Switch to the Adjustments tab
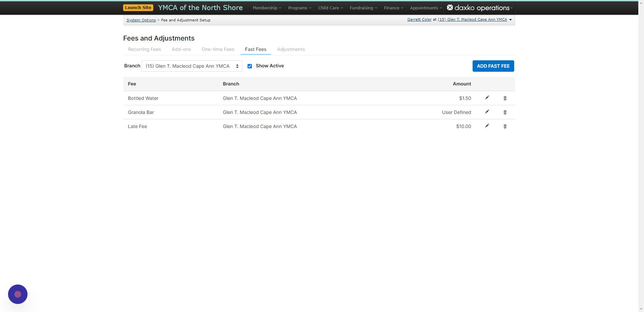644x312 pixels. tap(291, 49)
